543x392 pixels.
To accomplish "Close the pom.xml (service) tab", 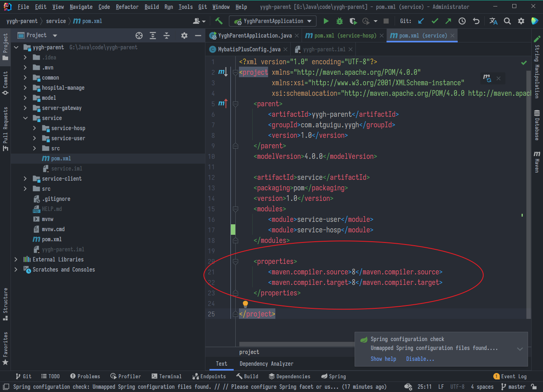I will coord(452,36).
